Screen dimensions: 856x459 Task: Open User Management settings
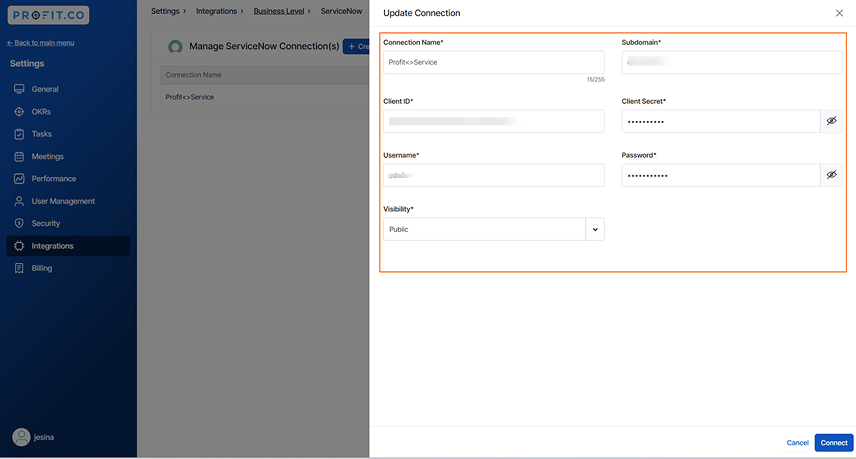[x=68, y=201]
